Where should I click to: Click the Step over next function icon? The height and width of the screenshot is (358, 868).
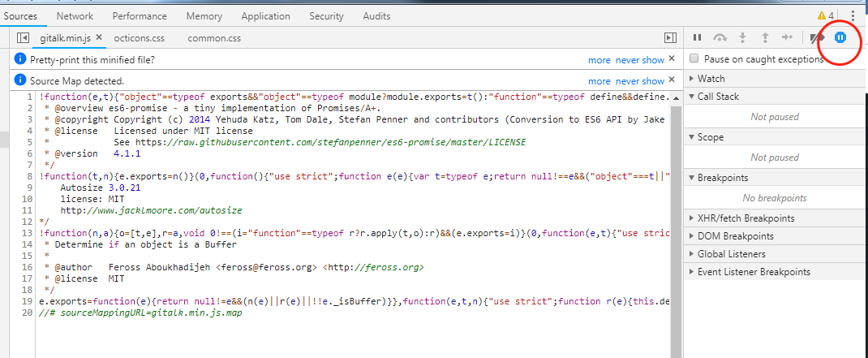point(720,37)
